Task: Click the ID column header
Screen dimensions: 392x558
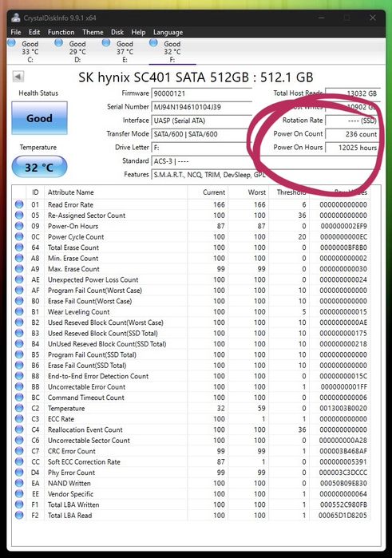Action: 35,192
